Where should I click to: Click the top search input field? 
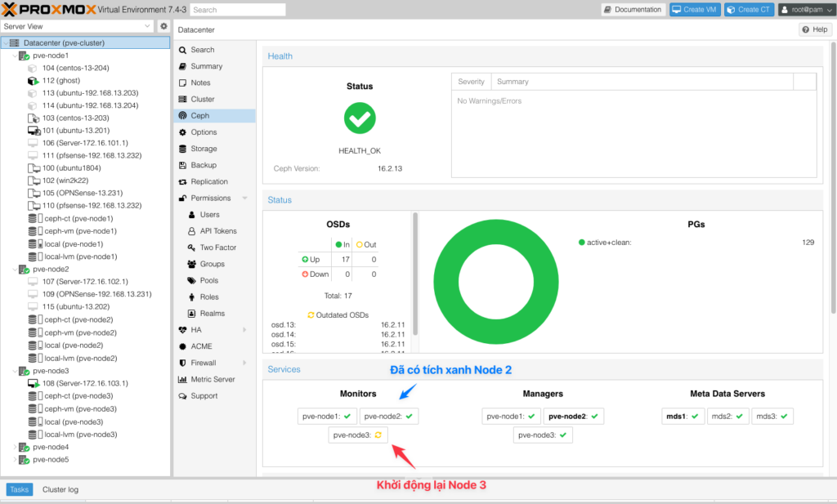coord(238,10)
